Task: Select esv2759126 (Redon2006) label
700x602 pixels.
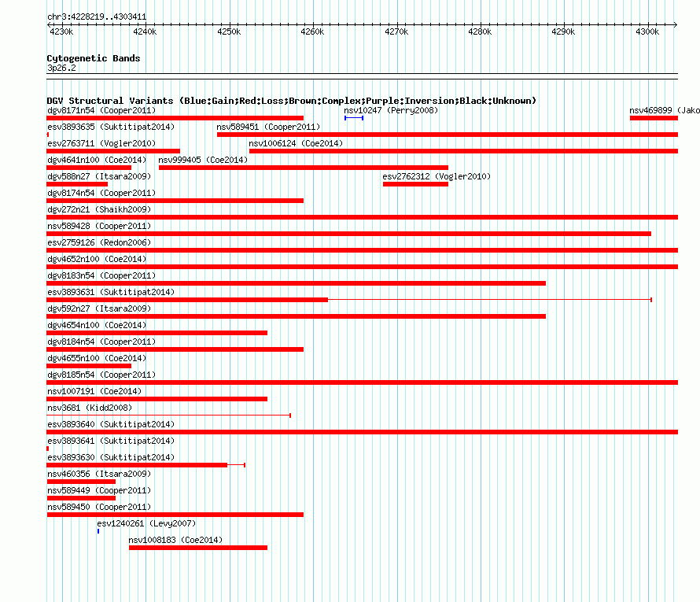Action: pyautogui.click(x=99, y=242)
